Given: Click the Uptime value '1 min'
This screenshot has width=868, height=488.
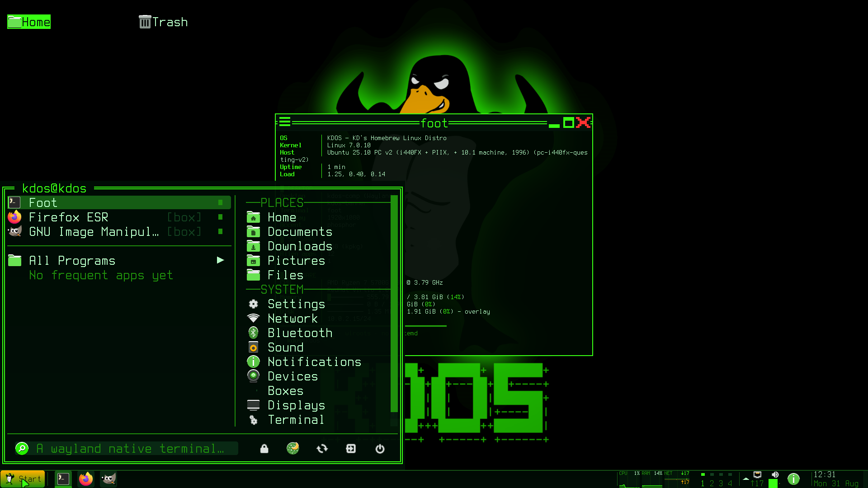Looking at the screenshot, I should (336, 167).
